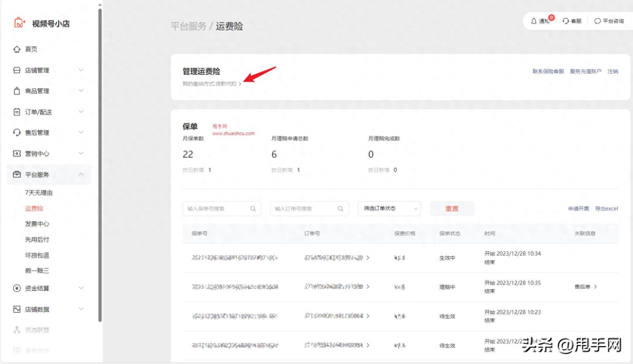
Task: Click the 平台咨询 chat bubble icon
Action: [597, 21]
